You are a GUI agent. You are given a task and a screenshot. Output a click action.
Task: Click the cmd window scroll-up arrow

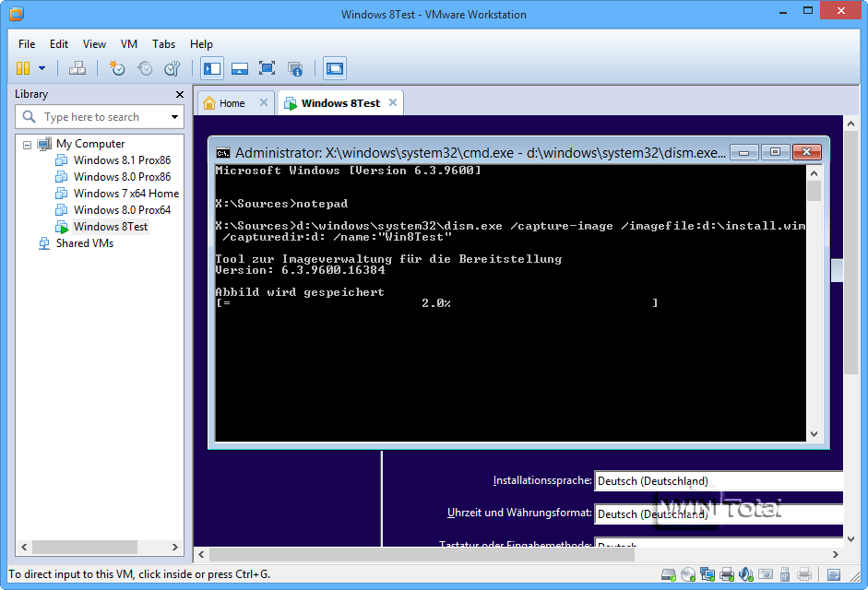pyautogui.click(x=814, y=173)
